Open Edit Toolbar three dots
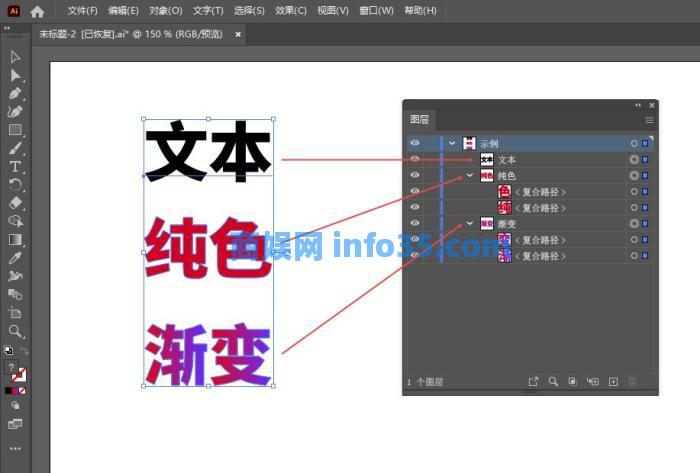The height and width of the screenshot is (473, 700). pos(15,448)
